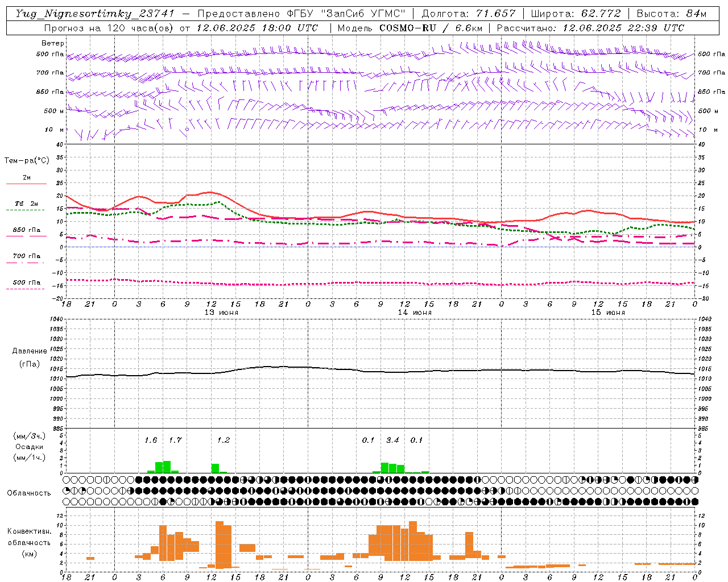Click the 3-hour precipitation total '1.7'
Image resolution: width=728 pixels, height=582 pixels.
175,440
